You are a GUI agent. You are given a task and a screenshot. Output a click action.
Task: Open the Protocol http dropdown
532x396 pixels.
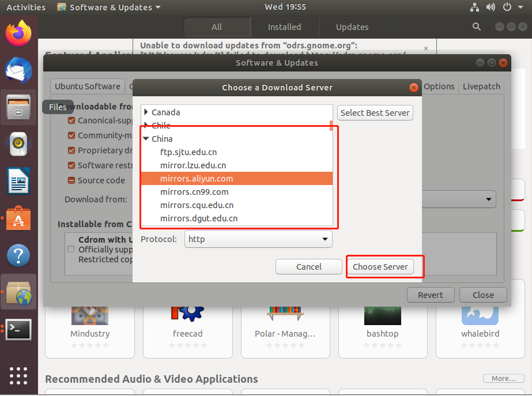click(x=258, y=239)
